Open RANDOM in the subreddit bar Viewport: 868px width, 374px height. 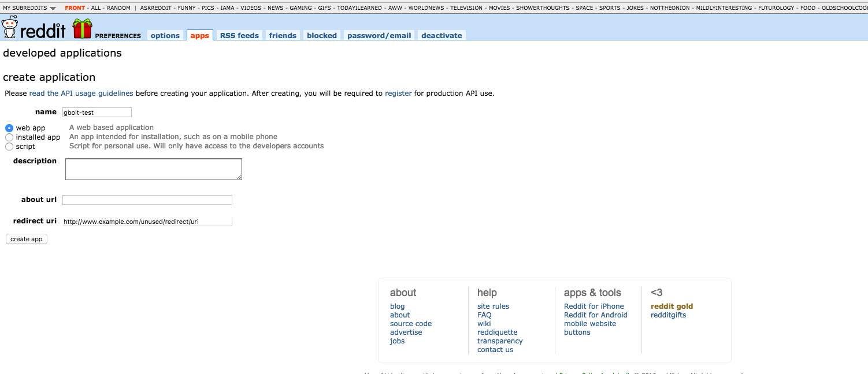click(118, 8)
